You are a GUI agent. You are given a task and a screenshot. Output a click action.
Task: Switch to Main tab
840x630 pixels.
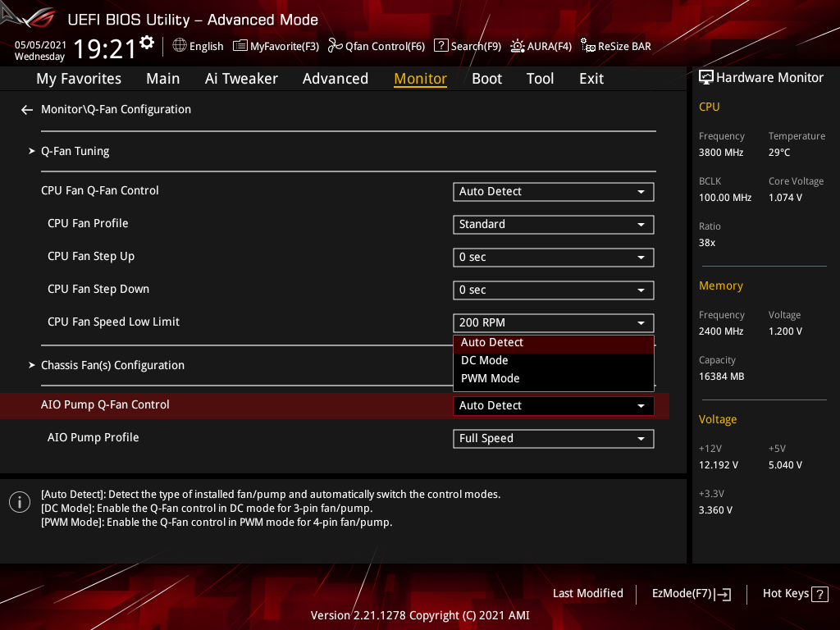point(163,79)
